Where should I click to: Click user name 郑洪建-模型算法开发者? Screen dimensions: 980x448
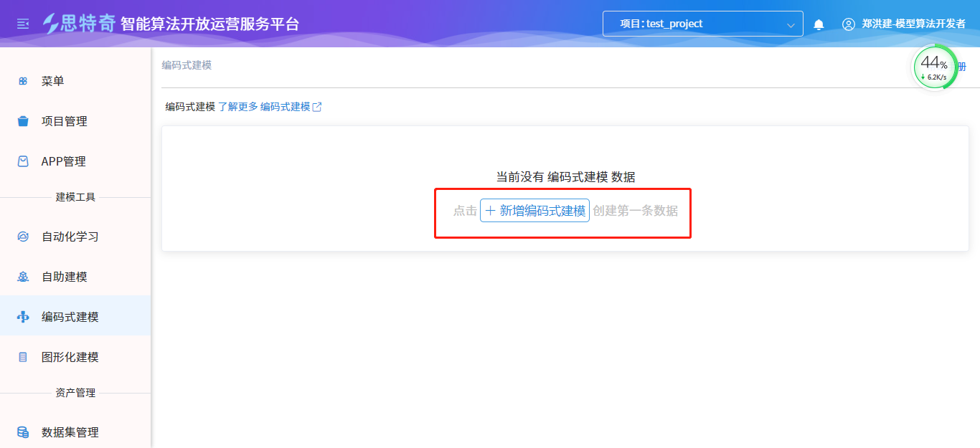(x=913, y=24)
